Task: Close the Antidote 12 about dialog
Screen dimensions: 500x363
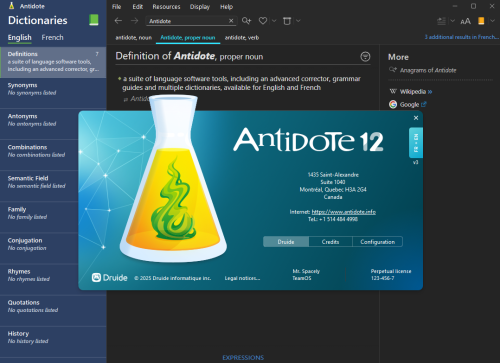Action: (x=416, y=118)
